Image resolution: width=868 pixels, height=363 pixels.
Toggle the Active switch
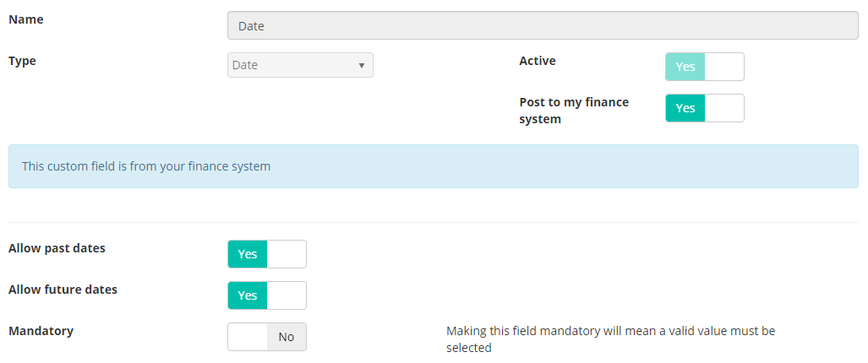click(x=705, y=67)
